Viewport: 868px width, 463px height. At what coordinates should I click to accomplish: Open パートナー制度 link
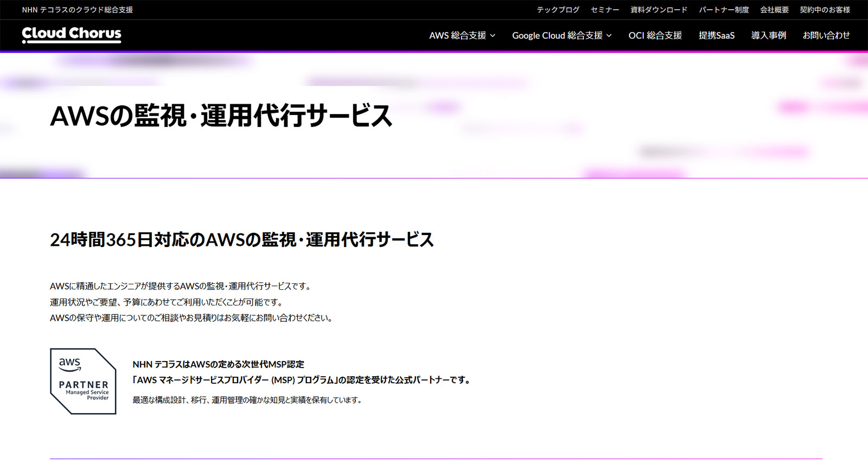724,10
